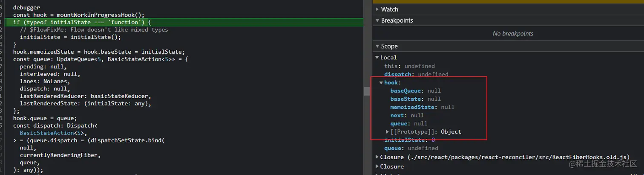Image resolution: width=644 pixels, height=175 pixels.
Task: Expand the Closure ReactFiberHooks.old.js entry
Action: click(377, 157)
